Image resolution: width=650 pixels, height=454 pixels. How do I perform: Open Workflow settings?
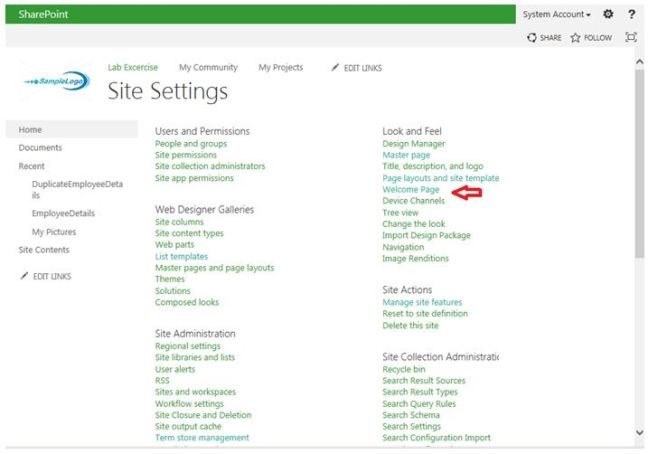(x=189, y=403)
